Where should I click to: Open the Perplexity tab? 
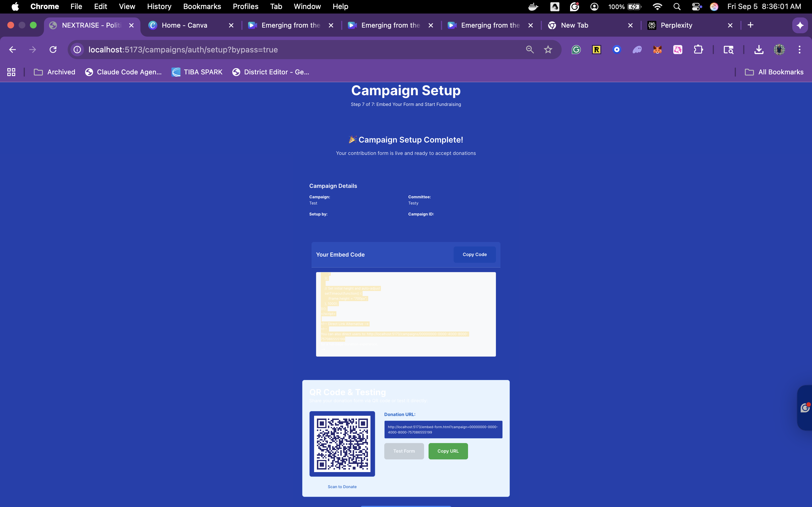[676, 25]
